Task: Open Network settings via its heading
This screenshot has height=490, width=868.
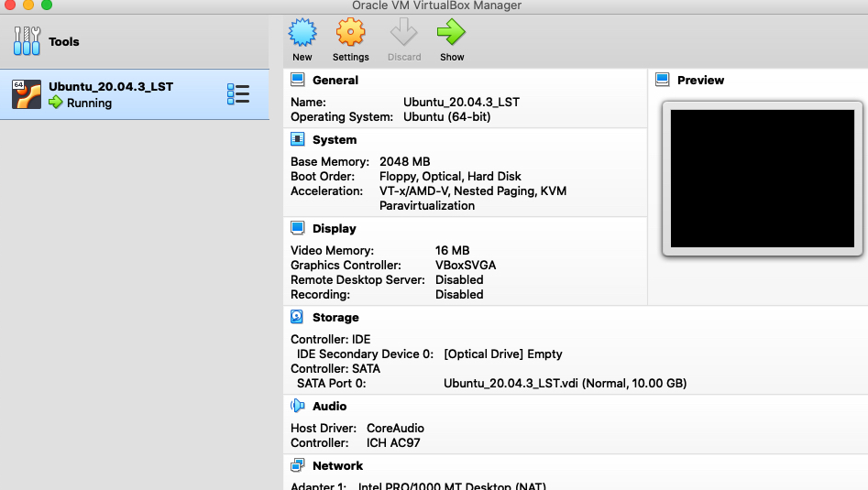Action: [x=337, y=465]
